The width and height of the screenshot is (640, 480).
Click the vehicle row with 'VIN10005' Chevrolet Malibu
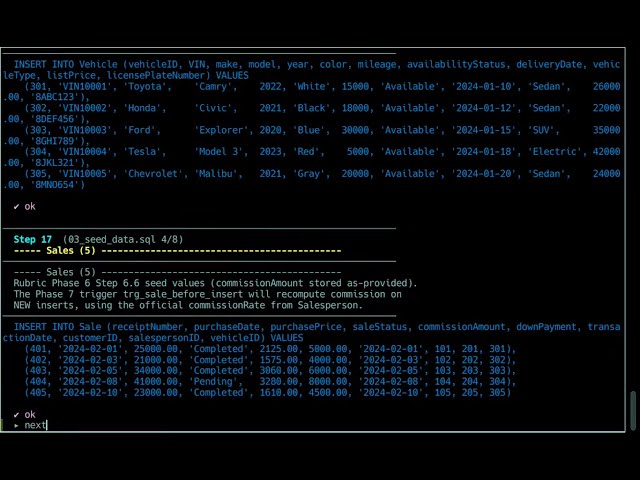point(311,179)
